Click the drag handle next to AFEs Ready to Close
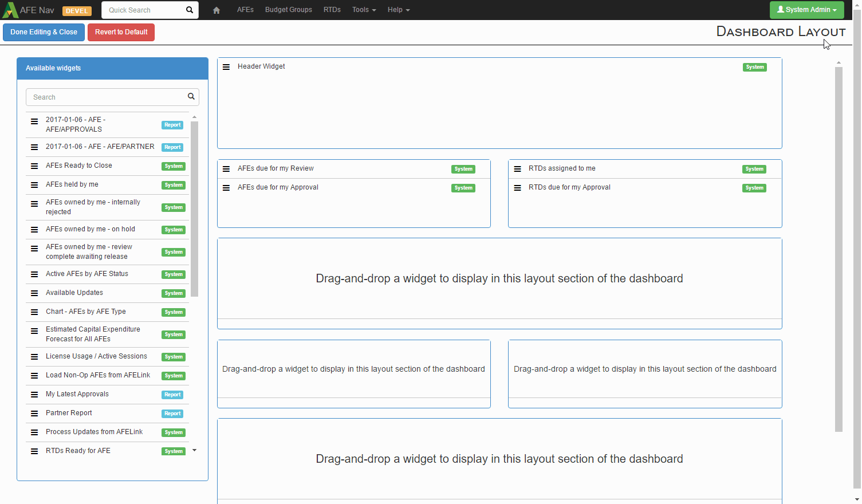This screenshot has width=862, height=504. pyautogui.click(x=34, y=166)
